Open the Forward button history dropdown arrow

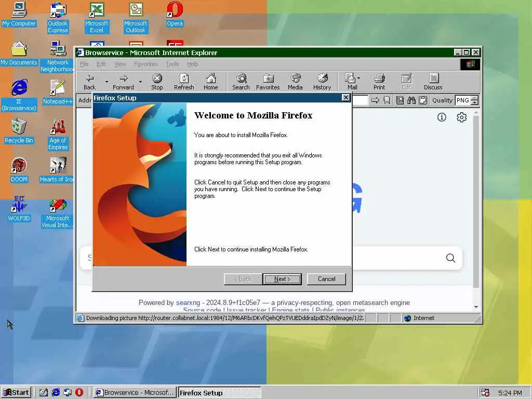[x=140, y=82]
